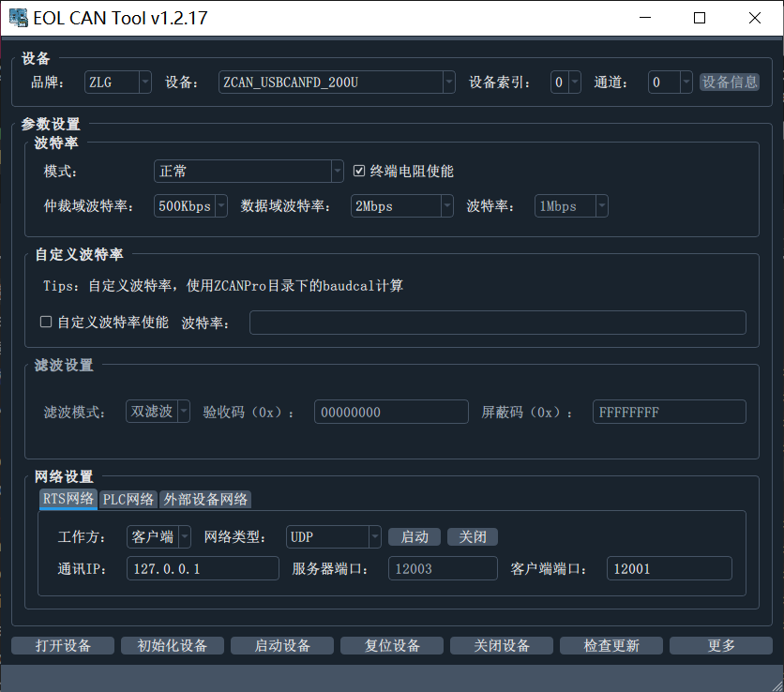
Task: Open the 仲裁域波特率 500Kbps dropdown
Action: [x=190, y=206]
